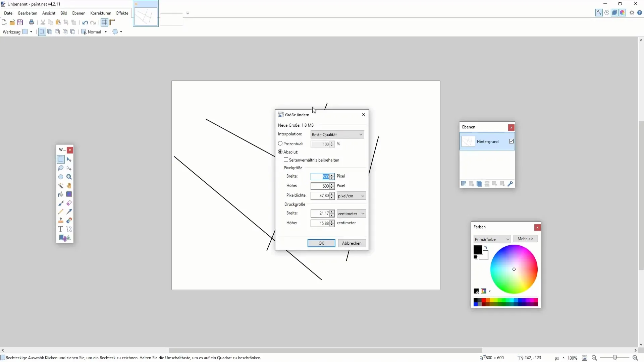The image size is (644, 362).
Task: Enable Absolut scaling mode
Action: point(280,152)
